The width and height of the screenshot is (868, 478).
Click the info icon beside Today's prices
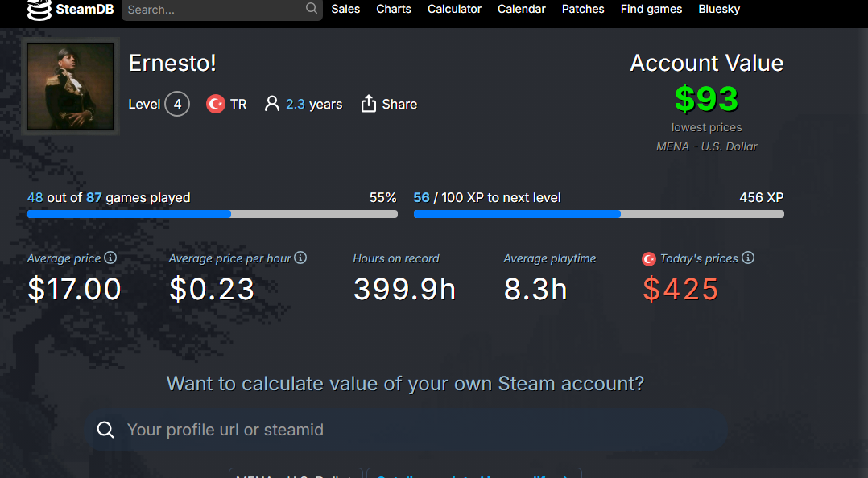(x=748, y=258)
